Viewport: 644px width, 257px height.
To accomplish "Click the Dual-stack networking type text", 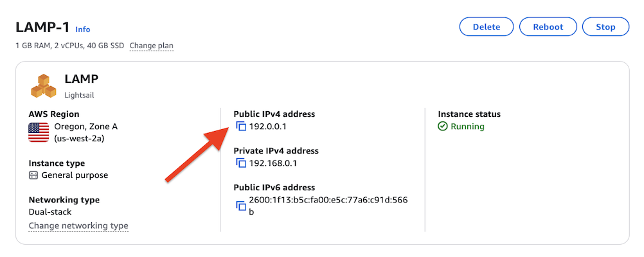I will click(50, 211).
